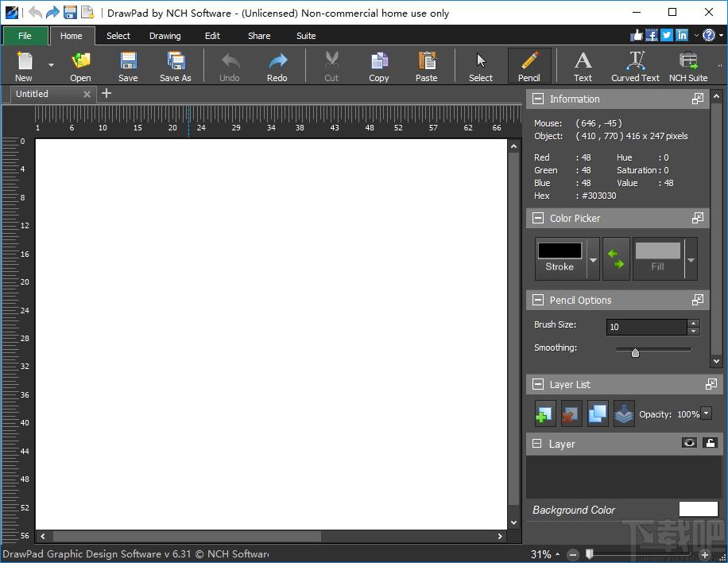
Task: Delete the selected layer
Action: pyautogui.click(x=571, y=414)
